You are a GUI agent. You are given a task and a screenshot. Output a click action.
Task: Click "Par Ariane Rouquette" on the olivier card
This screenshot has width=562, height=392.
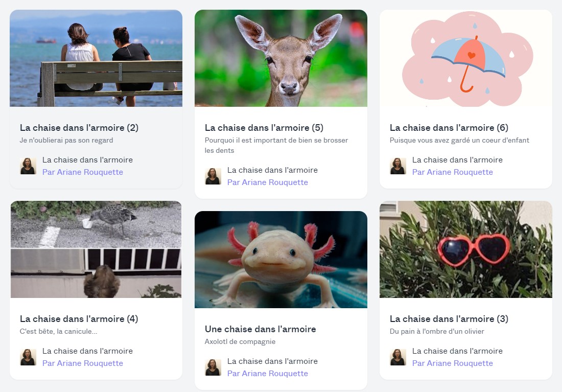(x=453, y=363)
